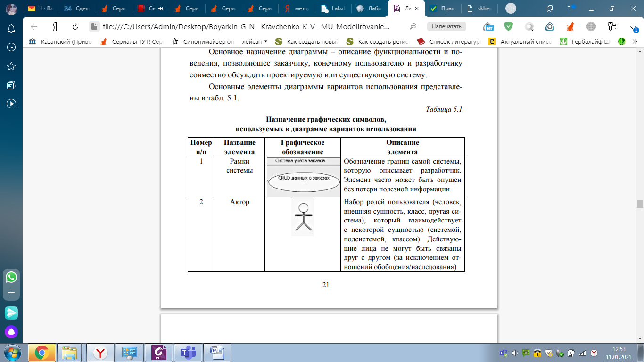The width and height of the screenshot is (644, 362).
Task: Click taskbar clock showing 12:53
Action: point(618,353)
